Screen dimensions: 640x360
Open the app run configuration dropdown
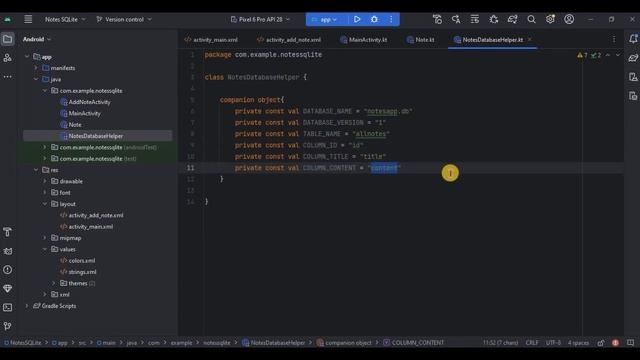325,19
